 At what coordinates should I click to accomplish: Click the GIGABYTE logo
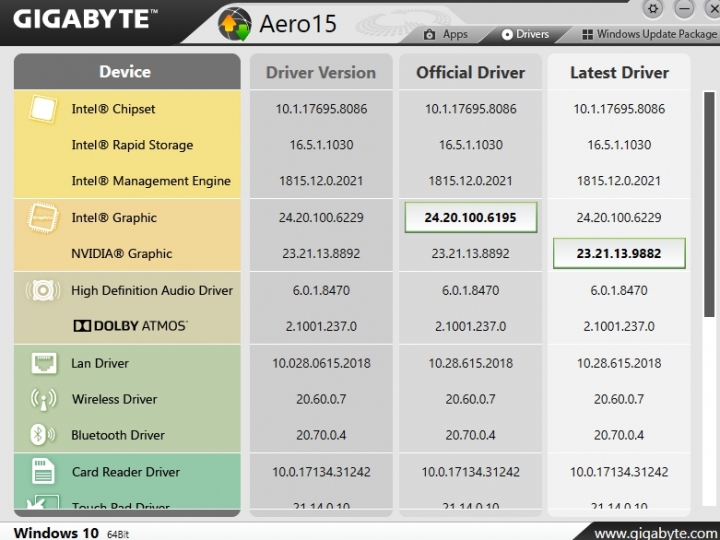pyautogui.click(x=85, y=19)
